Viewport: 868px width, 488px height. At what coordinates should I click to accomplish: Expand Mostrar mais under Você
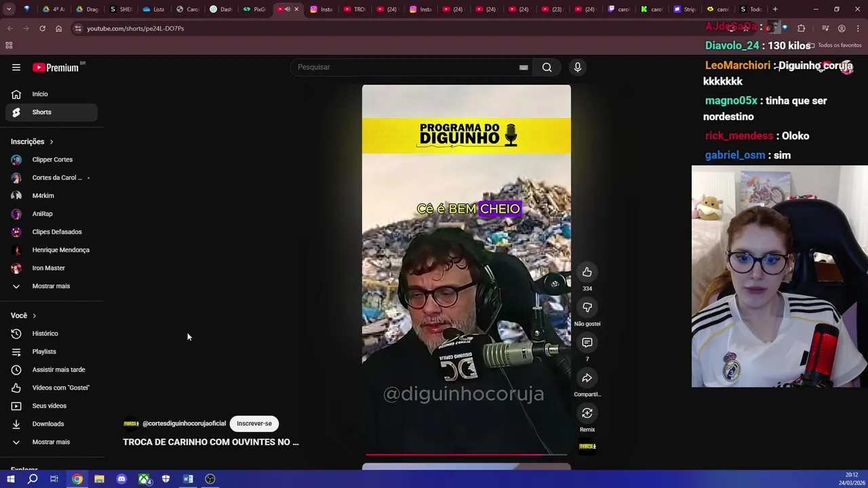click(x=52, y=442)
